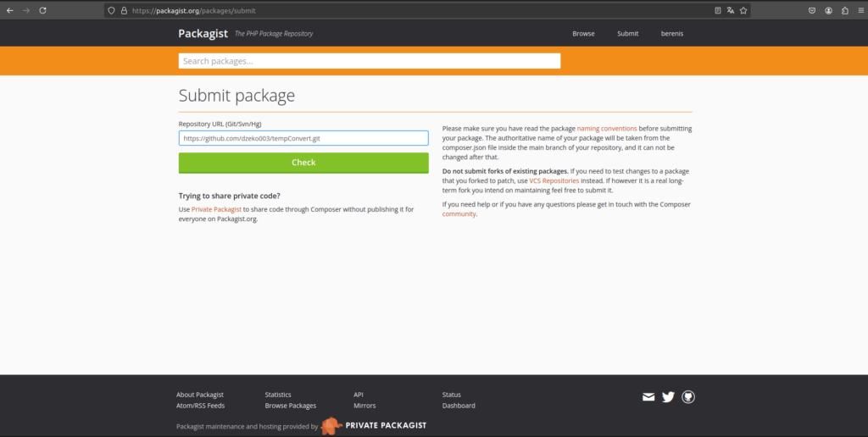Open API footer link
Image resolution: width=868 pixels, height=437 pixels.
pyautogui.click(x=359, y=395)
